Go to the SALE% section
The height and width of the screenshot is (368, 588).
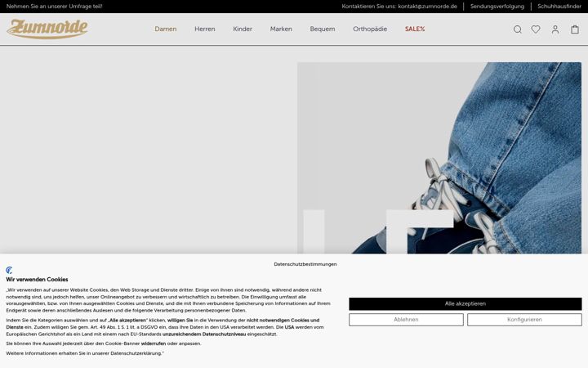[x=415, y=29]
